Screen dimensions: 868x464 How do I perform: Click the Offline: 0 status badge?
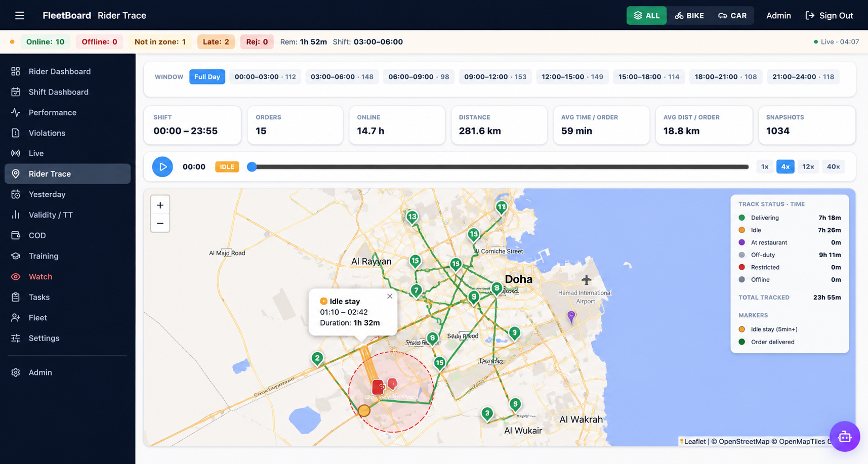99,42
